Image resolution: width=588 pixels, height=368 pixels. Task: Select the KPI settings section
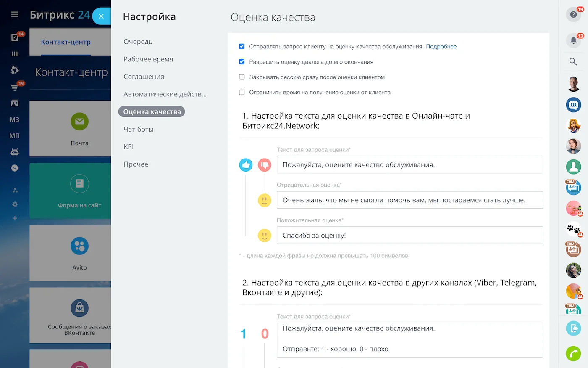coord(129,146)
